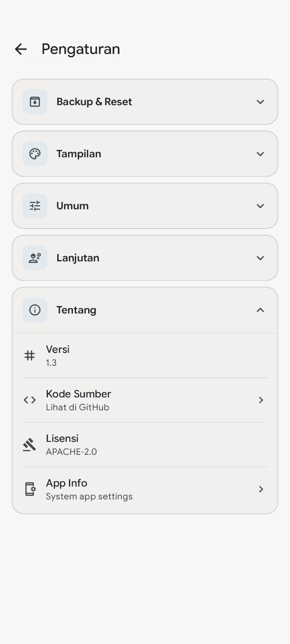Expand the Backup & Reset chevron

tap(260, 102)
